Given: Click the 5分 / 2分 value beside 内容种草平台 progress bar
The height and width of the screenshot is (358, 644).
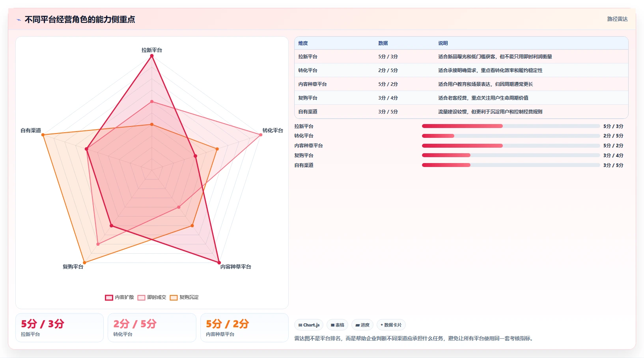Looking at the screenshot, I should [613, 146].
